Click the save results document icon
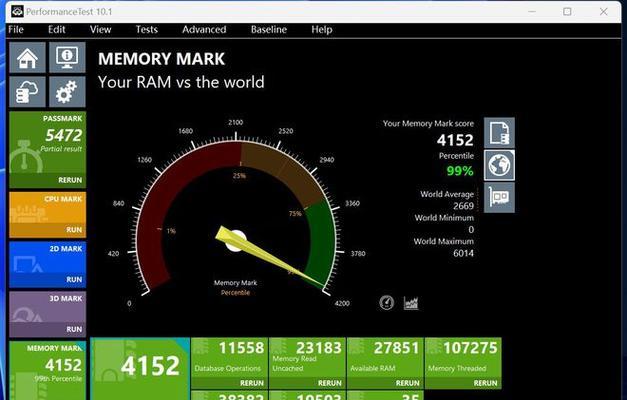Viewport: 627px width, 400px height. (x=499, y=133)
